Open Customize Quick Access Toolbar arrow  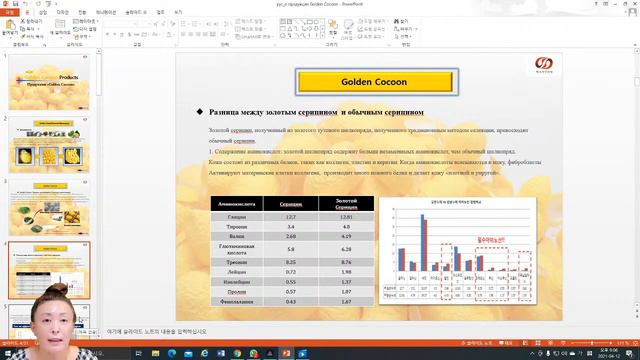tap(56, 4)
